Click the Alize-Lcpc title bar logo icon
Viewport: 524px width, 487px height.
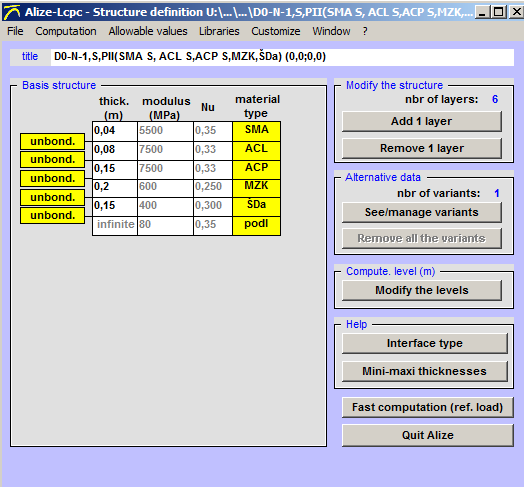point(12,12)
